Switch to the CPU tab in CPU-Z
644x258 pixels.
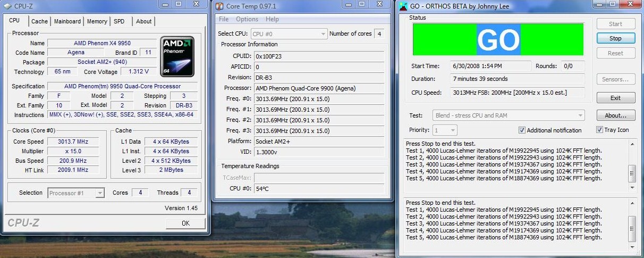15,21
